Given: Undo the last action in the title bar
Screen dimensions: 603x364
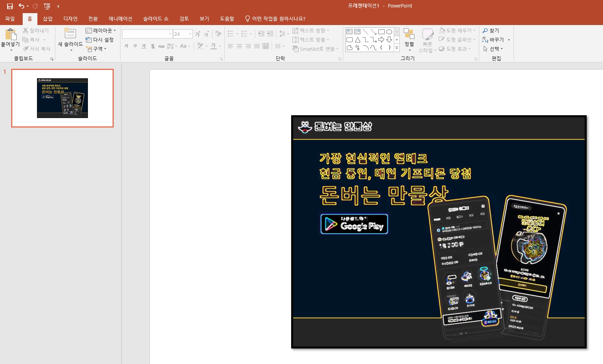Looking at the screenshot, I should point(21,6).
